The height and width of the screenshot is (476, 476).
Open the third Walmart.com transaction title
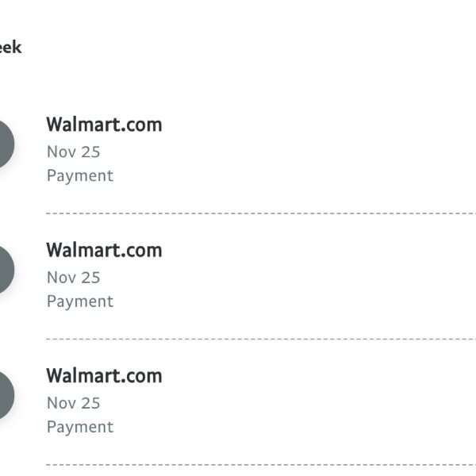coord(104,376)
